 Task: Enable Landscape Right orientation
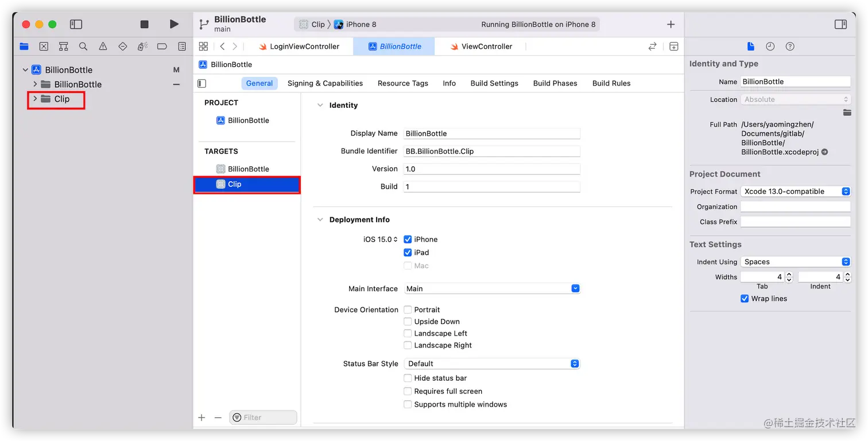pyautogui.click(x=408, y=345)
